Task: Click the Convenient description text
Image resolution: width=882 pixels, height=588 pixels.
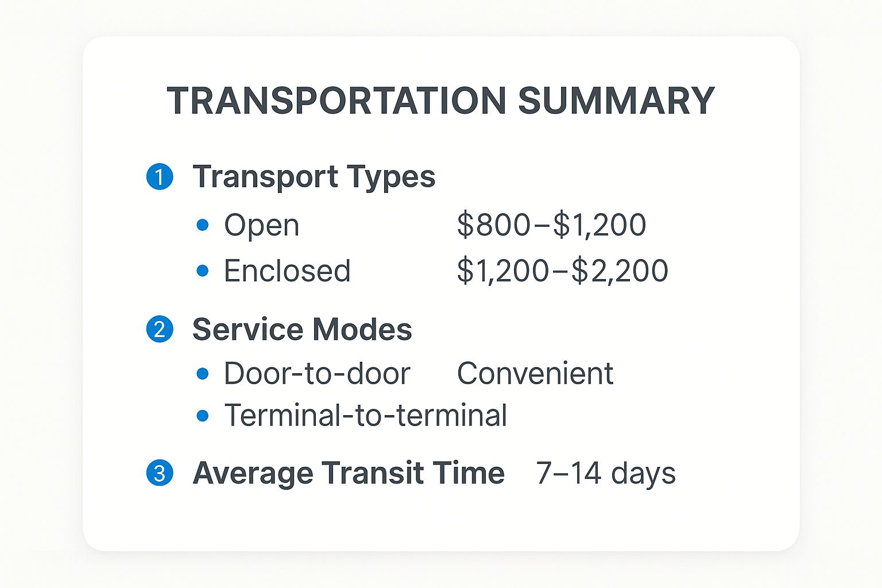Action: click(535, 374)
